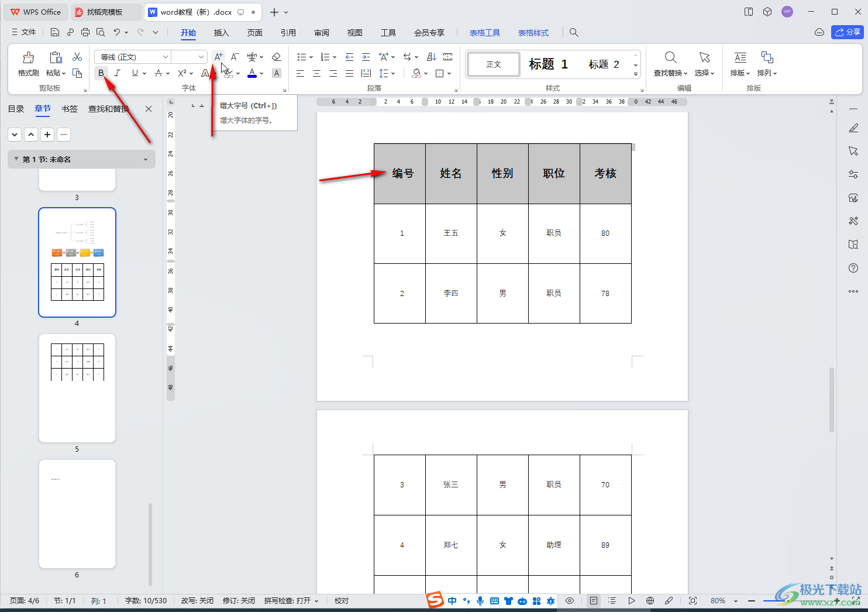Click the Copy icon in clipboard group

coord(77,73)
